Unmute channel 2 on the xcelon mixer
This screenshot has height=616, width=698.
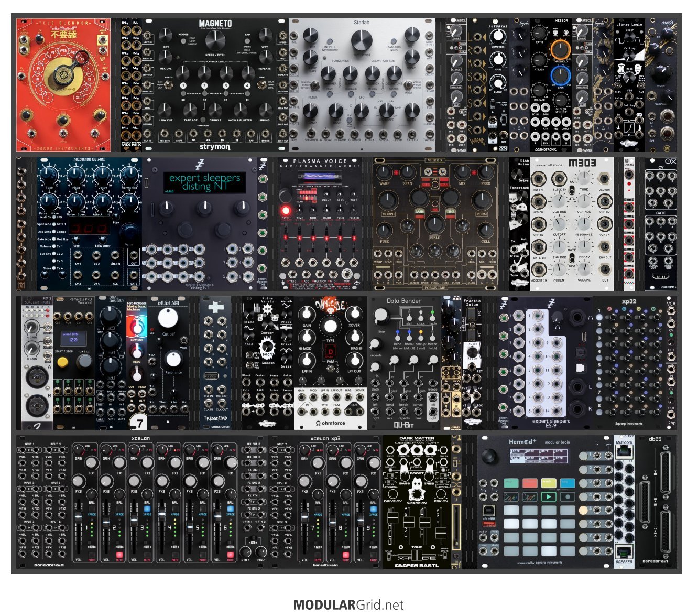tap(119, 554)
